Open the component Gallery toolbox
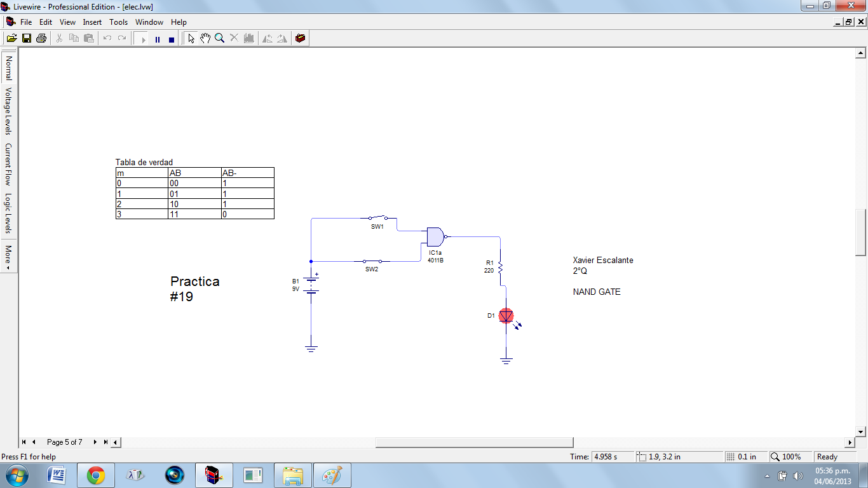The image size is (868, 488). point(300,37)
